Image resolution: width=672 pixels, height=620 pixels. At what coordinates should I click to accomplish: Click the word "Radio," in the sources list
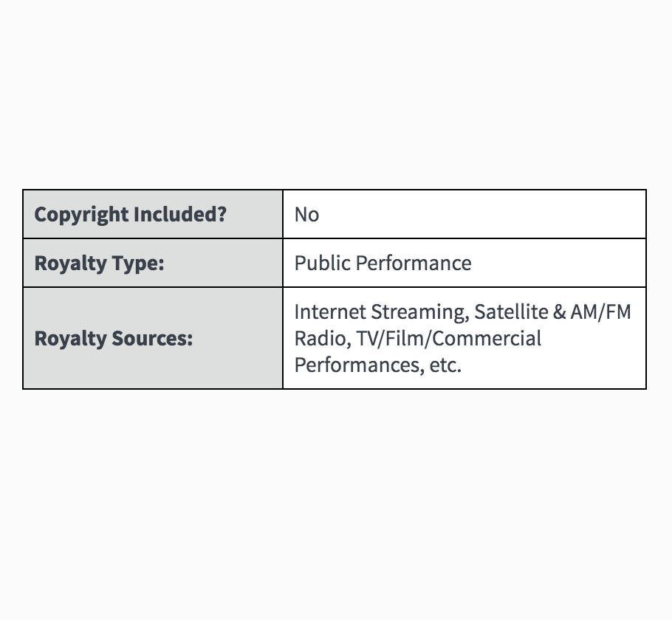pyautogui.click(x=322, y=339)
